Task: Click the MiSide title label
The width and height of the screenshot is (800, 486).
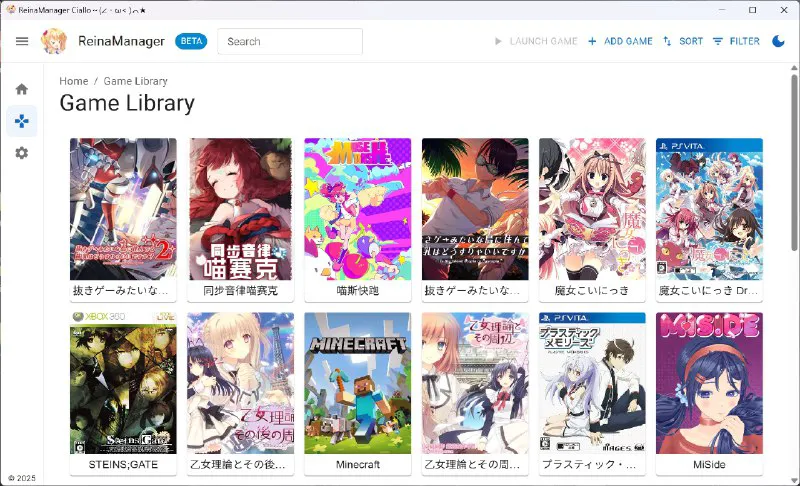Action: (x=709, y=465)
